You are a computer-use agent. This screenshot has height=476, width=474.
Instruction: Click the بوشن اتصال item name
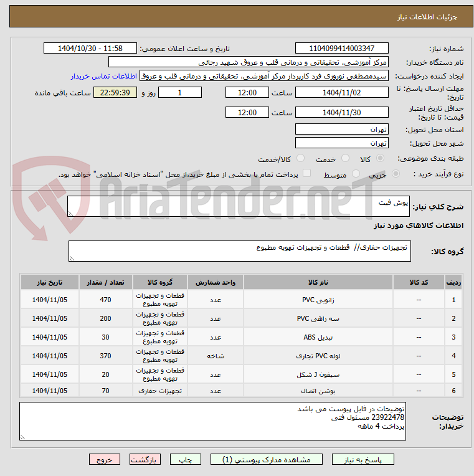318,391
